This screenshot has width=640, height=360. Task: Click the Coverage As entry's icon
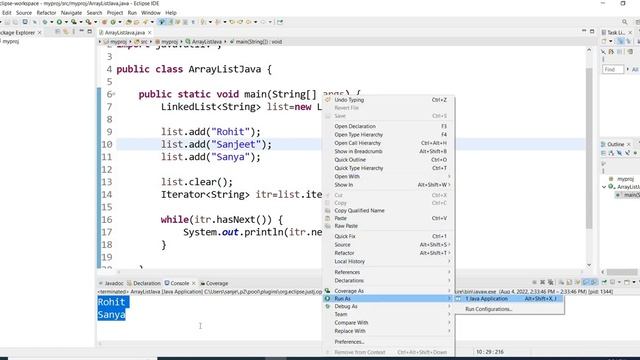pyautogui.click(x=327, y=291)
